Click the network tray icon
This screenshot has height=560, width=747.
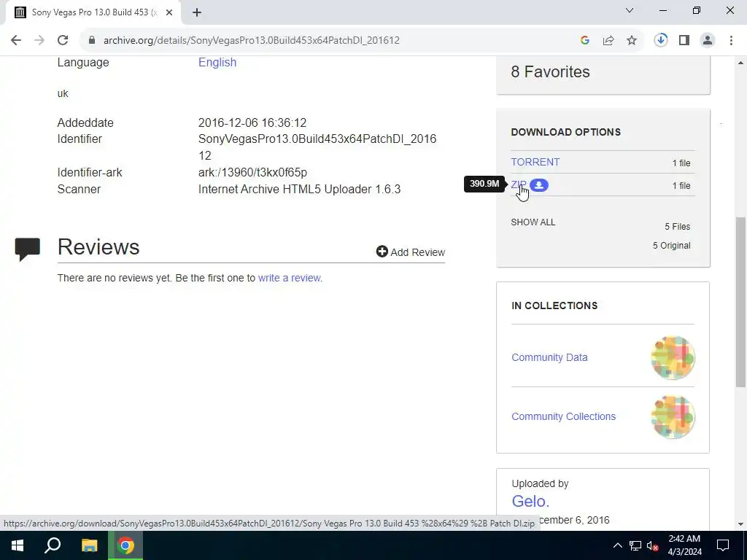tap(635, 545)
